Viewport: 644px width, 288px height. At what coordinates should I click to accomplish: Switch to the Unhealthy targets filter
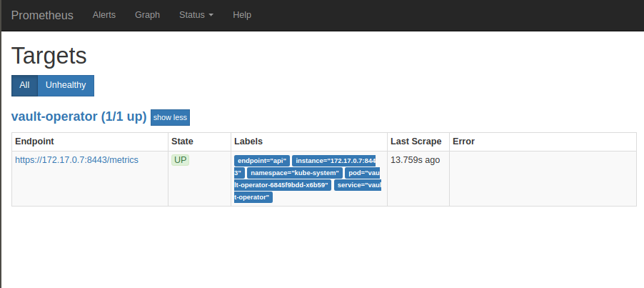tap(66, 85)
